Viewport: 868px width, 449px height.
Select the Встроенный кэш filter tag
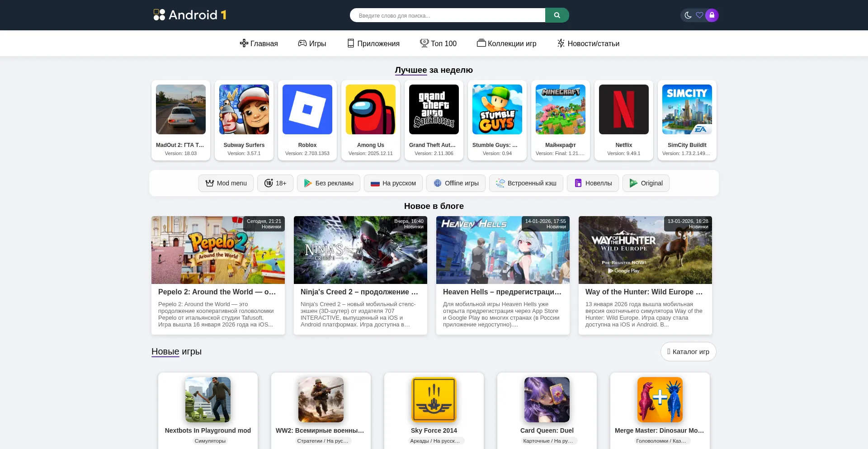526,183
